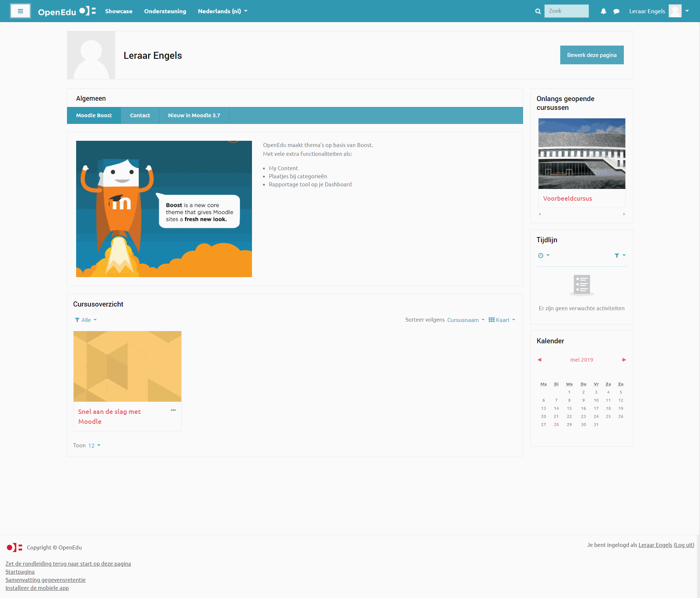Screen dimensions: 700x598
Task: Slide recent courses to the right
Action: click(x=624, y=214)
